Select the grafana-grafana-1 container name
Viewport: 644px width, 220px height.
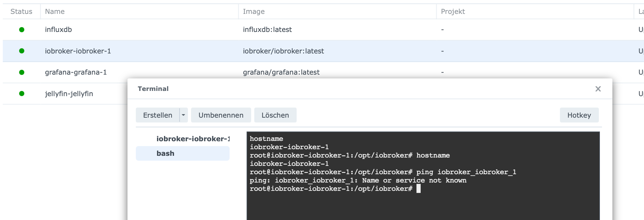tap(76, 73)
